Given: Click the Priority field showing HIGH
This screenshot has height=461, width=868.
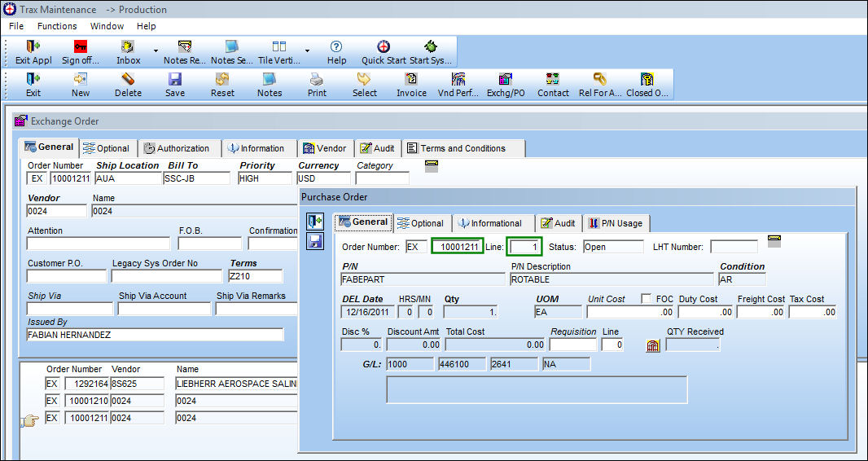Looking at the screenshot, I should click(265, 178).
